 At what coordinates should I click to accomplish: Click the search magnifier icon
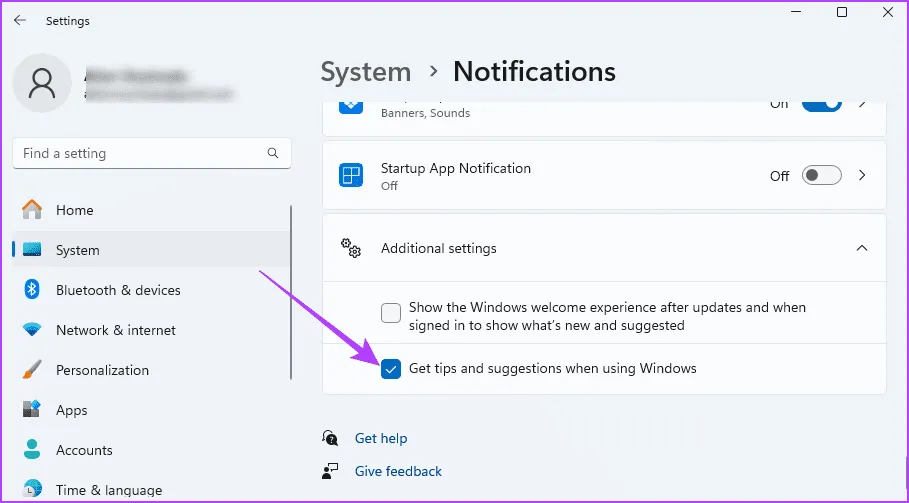(273, 154)
